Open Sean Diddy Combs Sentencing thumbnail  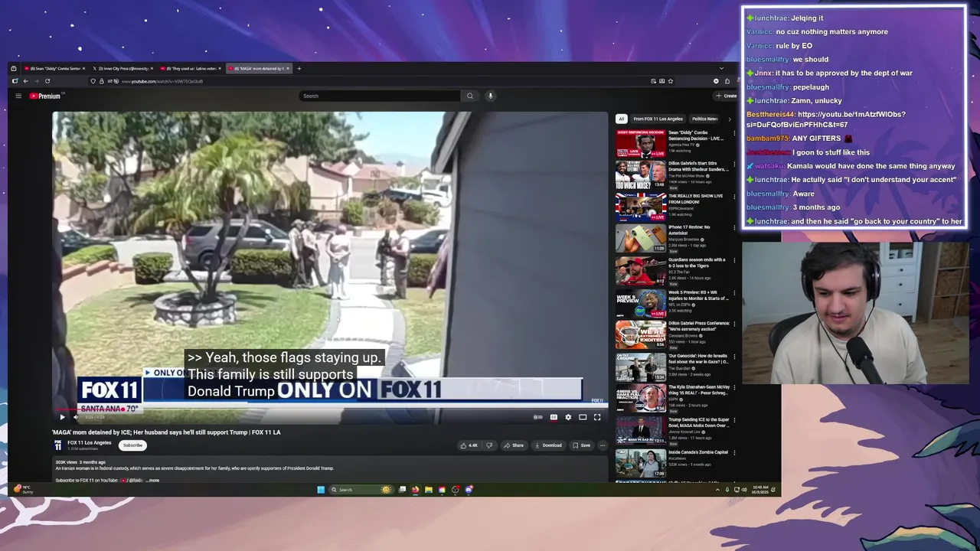641,143
